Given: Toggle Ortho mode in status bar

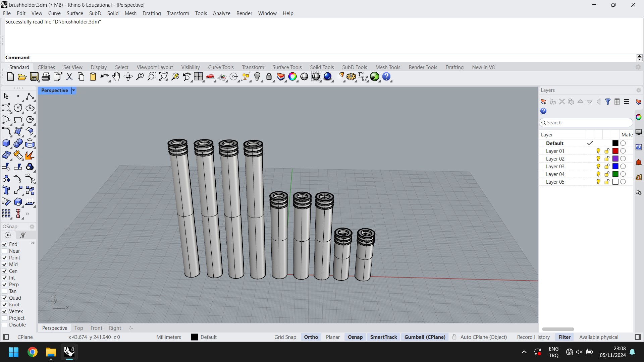Looking at the screenshot, I should 311,337.
